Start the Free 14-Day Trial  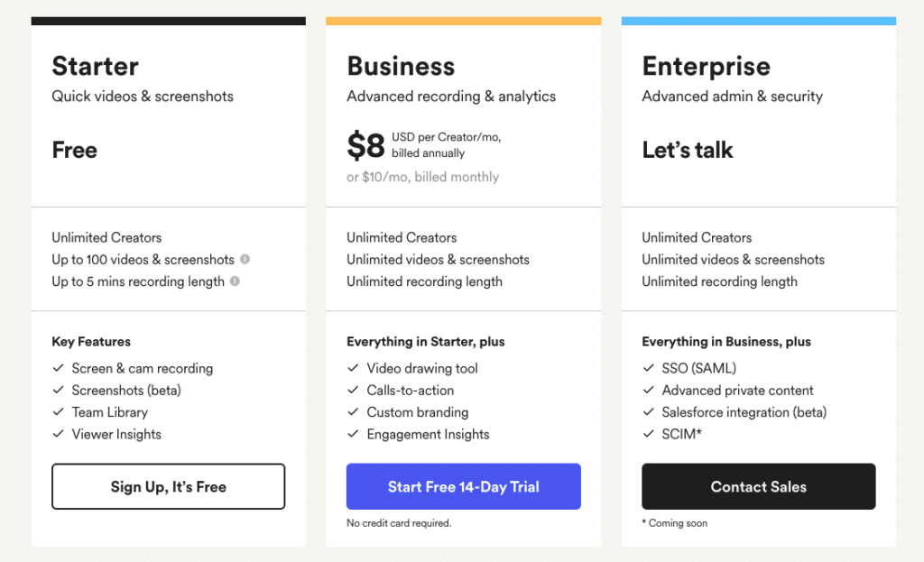(464, 486)
